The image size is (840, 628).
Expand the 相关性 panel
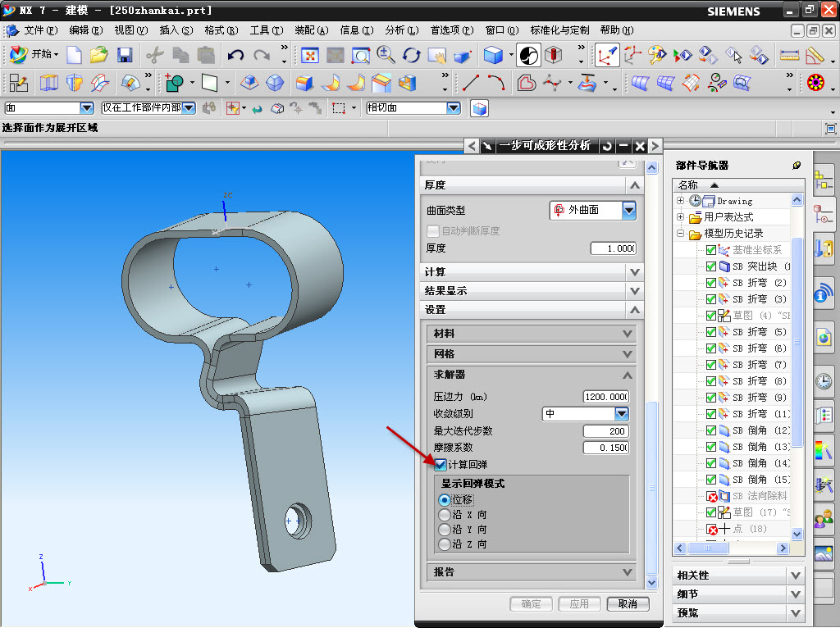(x=739, y=576)
